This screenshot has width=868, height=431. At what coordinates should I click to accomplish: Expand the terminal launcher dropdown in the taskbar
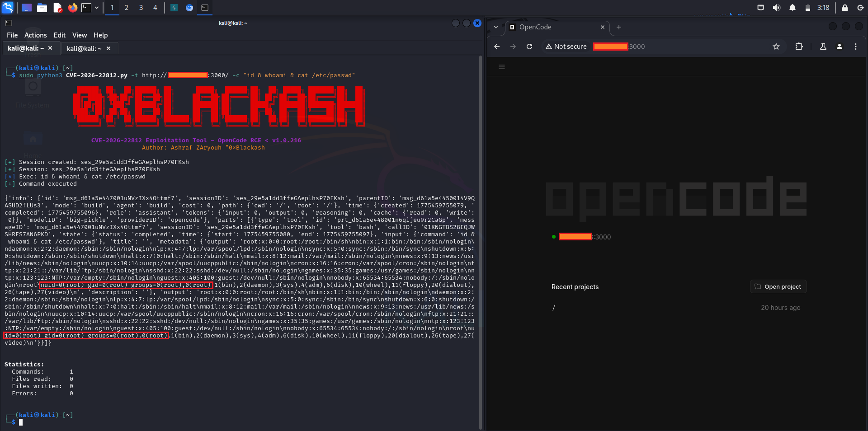click(x=96, y=8)
